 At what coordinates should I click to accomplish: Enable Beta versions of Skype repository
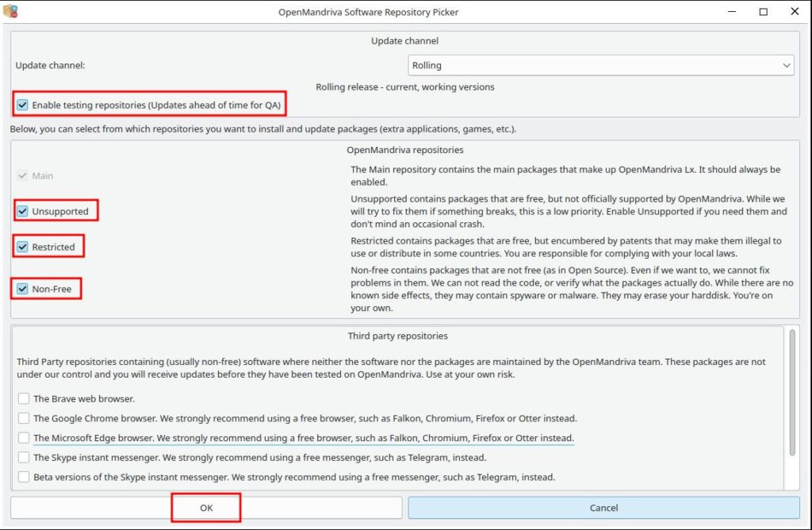pyautogui.click(x=24, y=477)
